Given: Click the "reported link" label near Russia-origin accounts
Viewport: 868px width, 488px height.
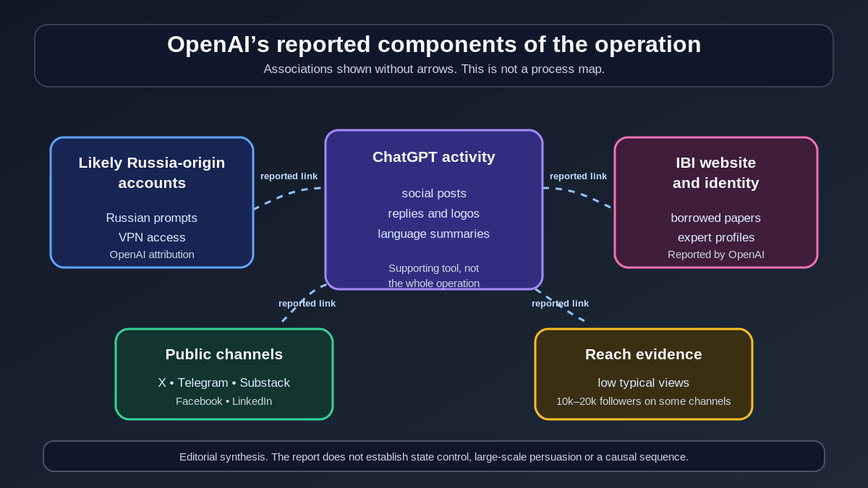Looking at the screenshot, I should click(x=289, y=176).
